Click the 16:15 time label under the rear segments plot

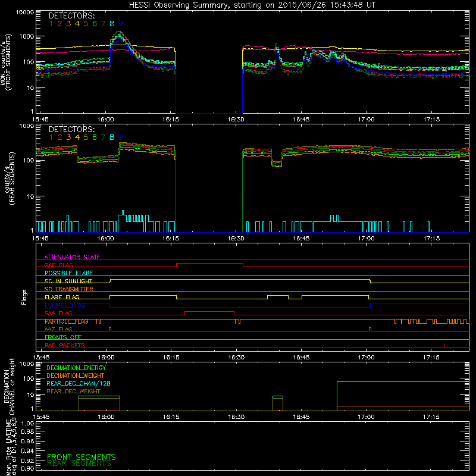click(x=171, y=239)
